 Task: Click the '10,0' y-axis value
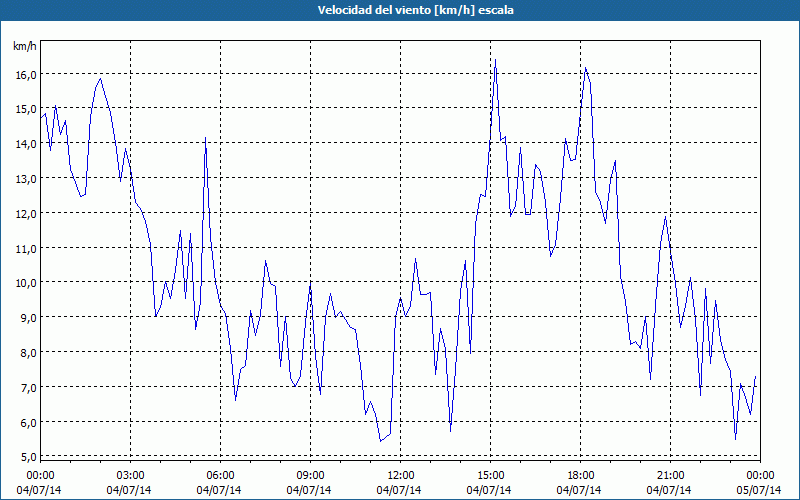[x=27, y=283]
